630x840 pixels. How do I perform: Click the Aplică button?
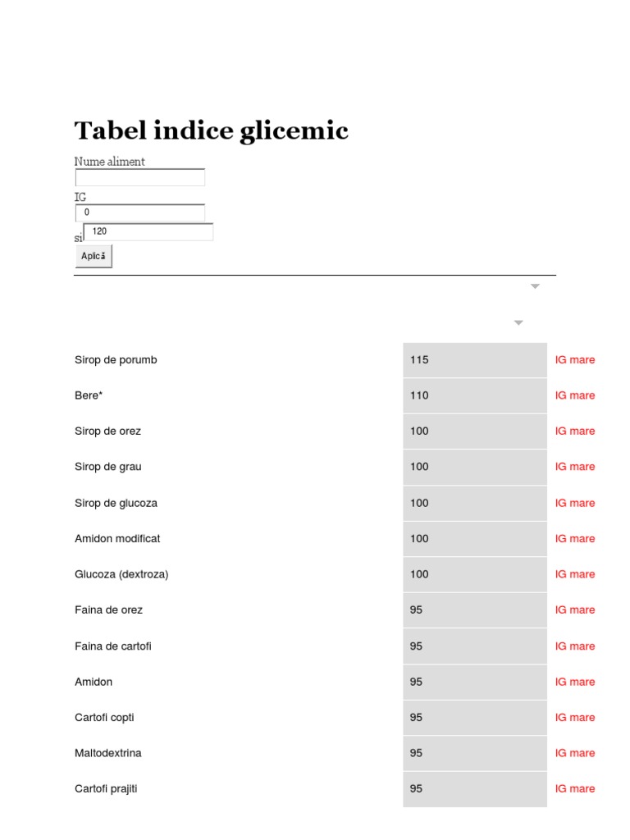coord(94,256)
